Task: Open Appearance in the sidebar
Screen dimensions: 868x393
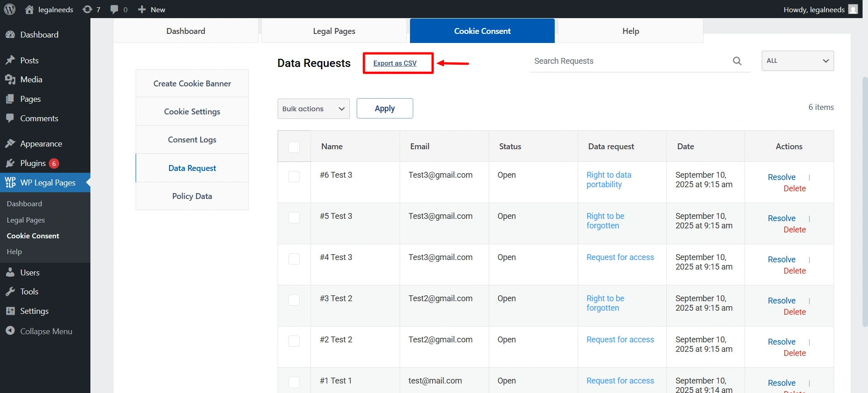Action: coord(41,144)
